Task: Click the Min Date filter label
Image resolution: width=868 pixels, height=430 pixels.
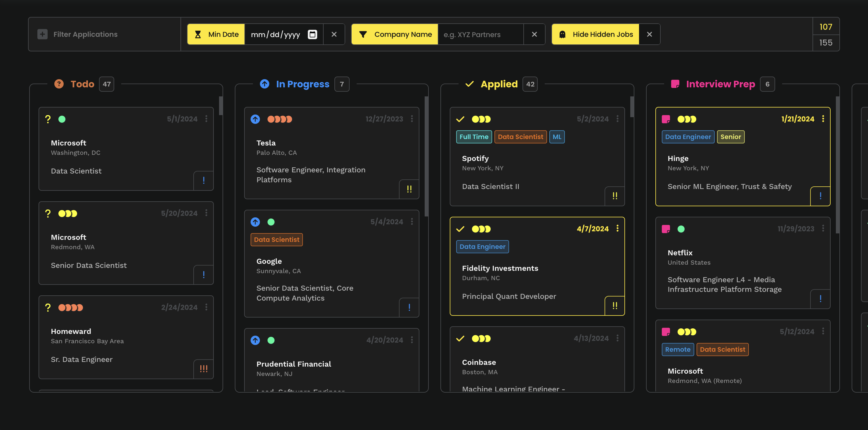Action: 216,34
